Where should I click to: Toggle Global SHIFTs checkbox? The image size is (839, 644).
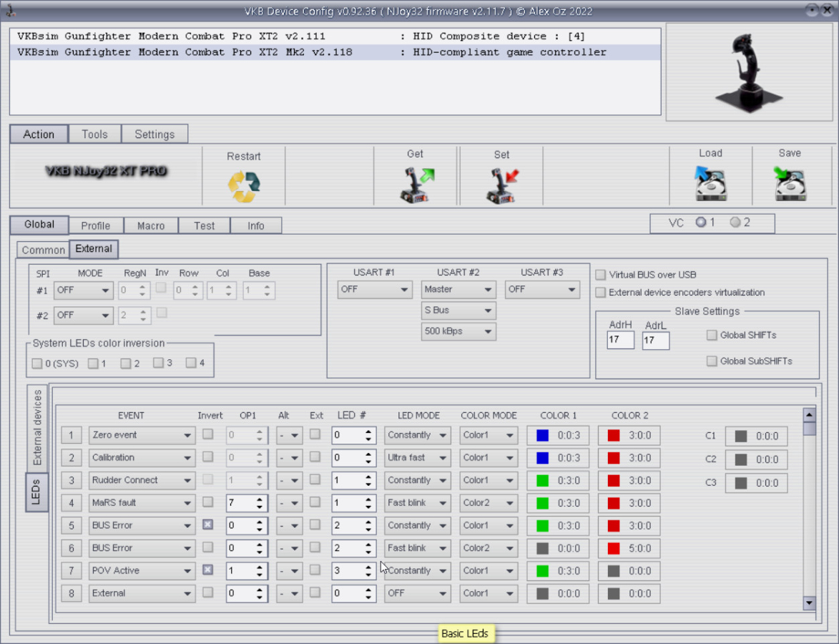tap(712, 335)
